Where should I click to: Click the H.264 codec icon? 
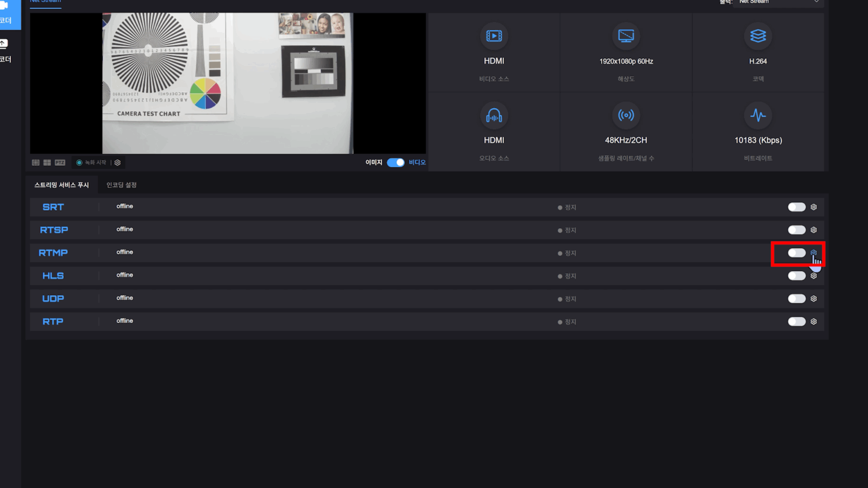(758, 36)
